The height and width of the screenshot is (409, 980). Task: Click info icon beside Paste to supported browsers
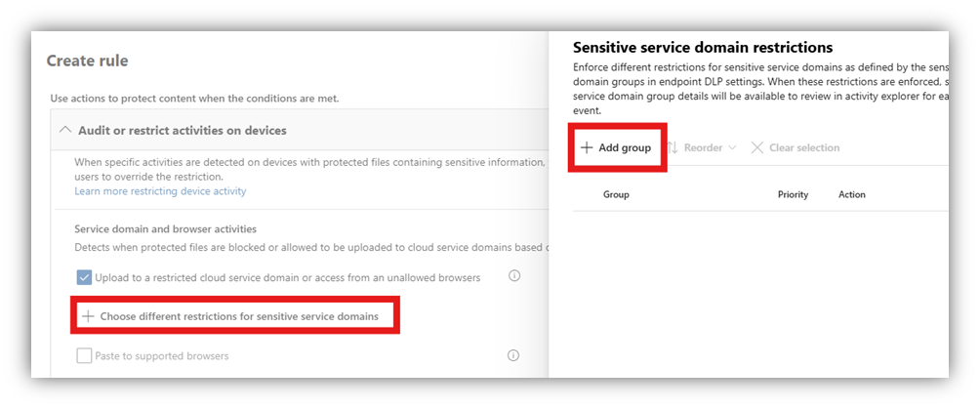pyautogui.click(x=513, y=355)
